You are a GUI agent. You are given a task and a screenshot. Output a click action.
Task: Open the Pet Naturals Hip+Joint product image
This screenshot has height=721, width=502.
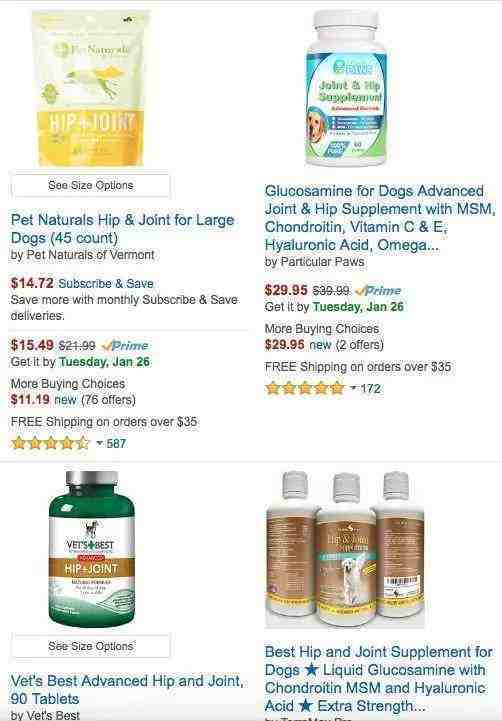(x=91, y=88)
